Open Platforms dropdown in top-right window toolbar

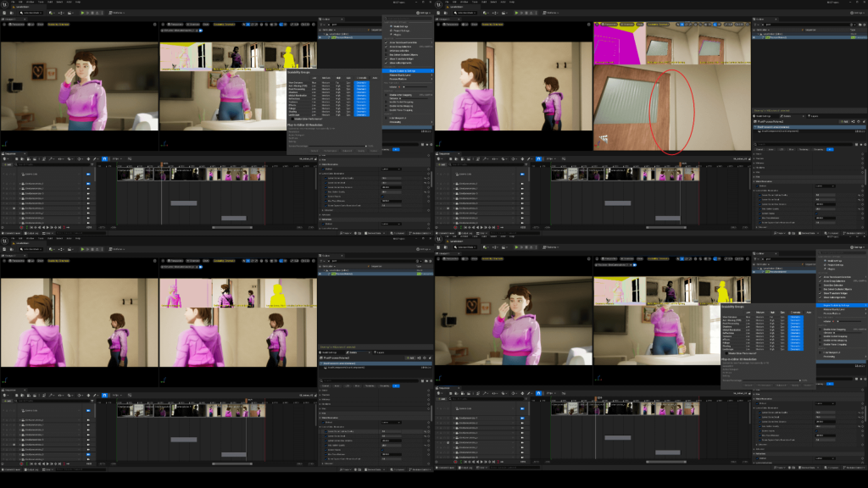click(551, 13)
